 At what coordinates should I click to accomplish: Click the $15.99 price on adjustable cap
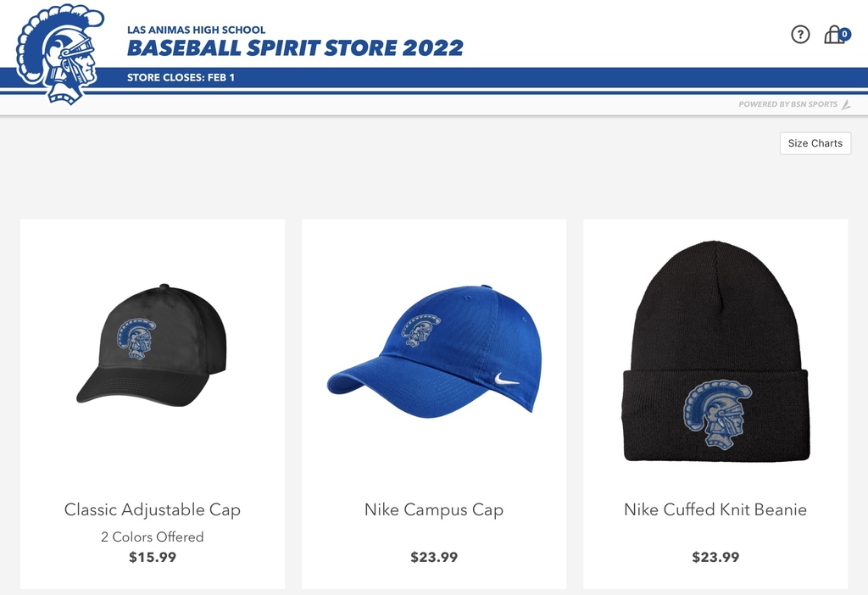[x=153, y=557]
